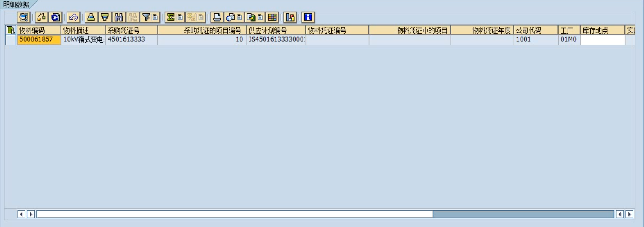Image resolution: width=644 pixels, height=227 pixels.
Task: Click the blue information icon
Action: [x=308, y=17]
